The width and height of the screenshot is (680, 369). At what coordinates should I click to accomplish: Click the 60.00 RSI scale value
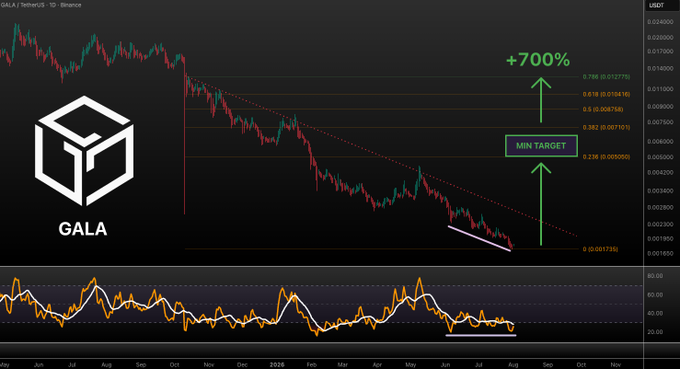point(655,295)
